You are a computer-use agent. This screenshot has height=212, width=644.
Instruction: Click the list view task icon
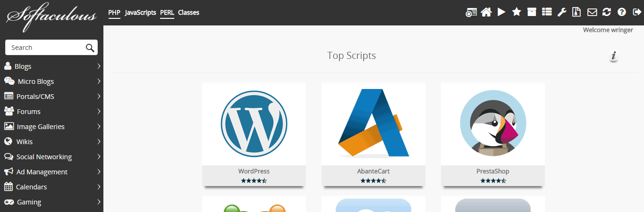pos(547,12)
